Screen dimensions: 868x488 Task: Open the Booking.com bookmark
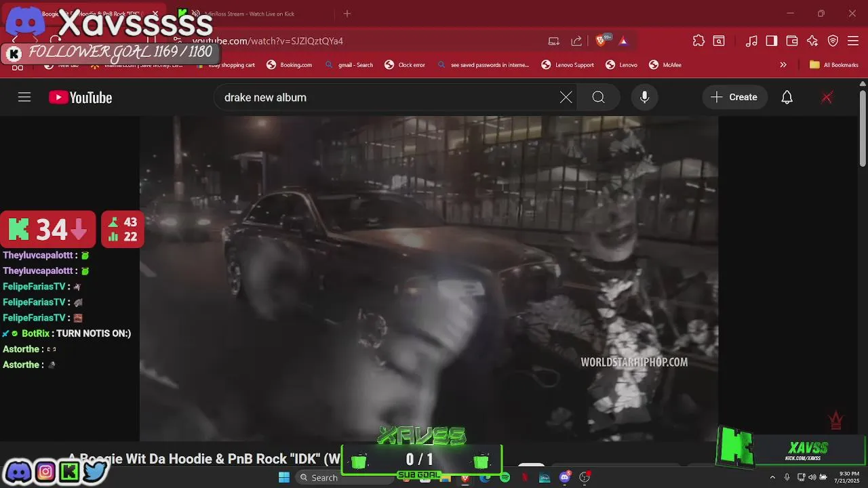[289, 65]
